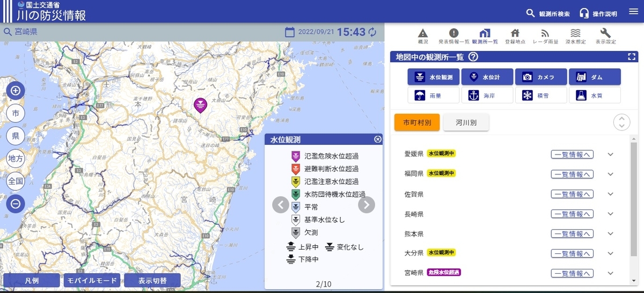The height and width of the screenshot is (293, 644).
Task: Expand the 宮崎県 row chevron
Action: pyautogui.click(x=610, y=273)
